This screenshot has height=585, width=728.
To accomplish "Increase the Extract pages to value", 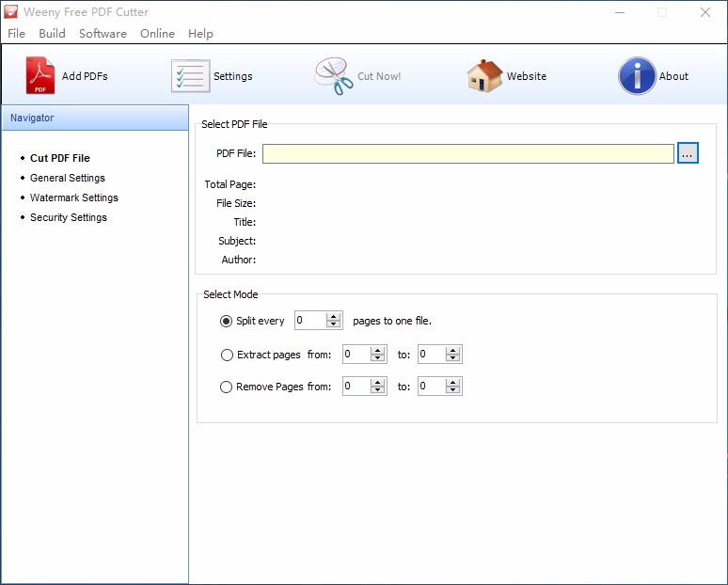I will coord(452,351).
